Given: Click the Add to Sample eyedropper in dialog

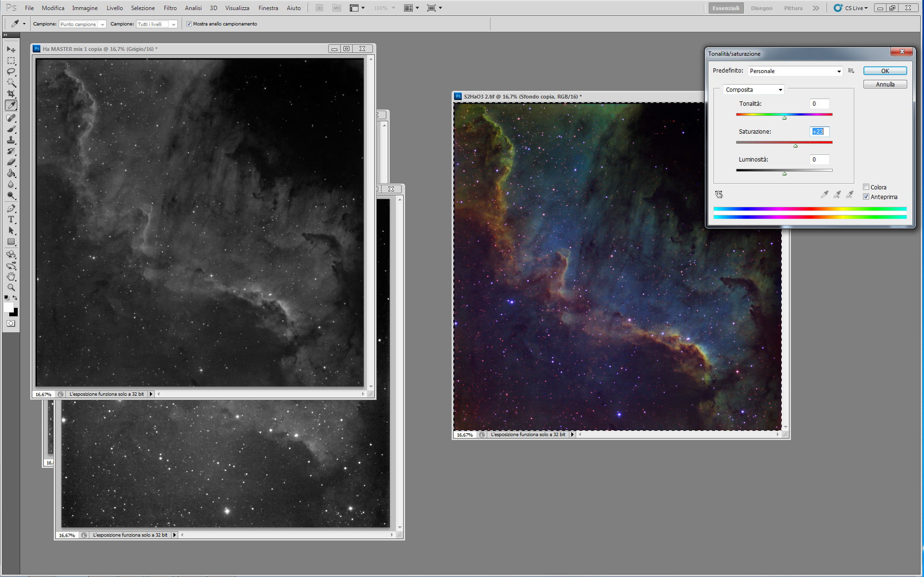Looking at the screenshot, I should click(x=837, y=194).
